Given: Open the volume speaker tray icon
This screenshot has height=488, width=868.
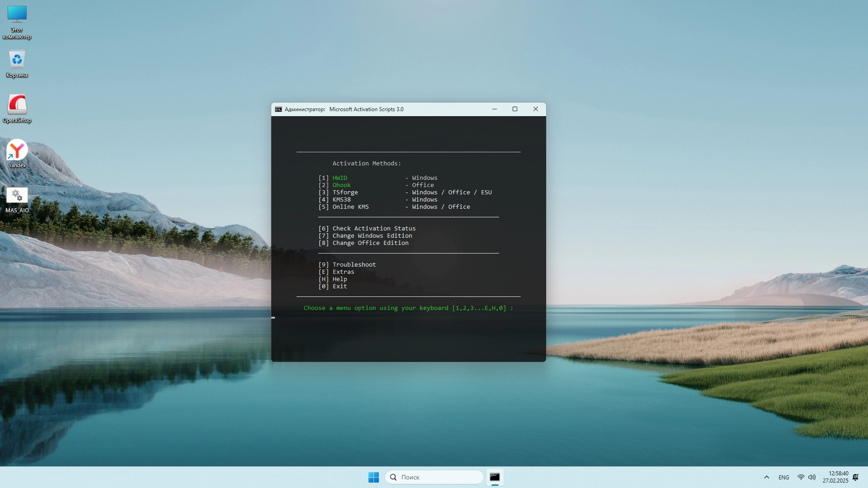Looking at the screenshot, I should 812,477.
